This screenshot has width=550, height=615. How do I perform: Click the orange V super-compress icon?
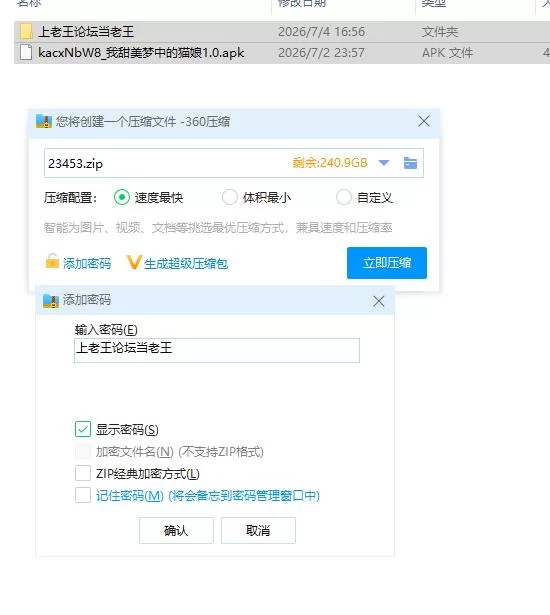(133, 262)
